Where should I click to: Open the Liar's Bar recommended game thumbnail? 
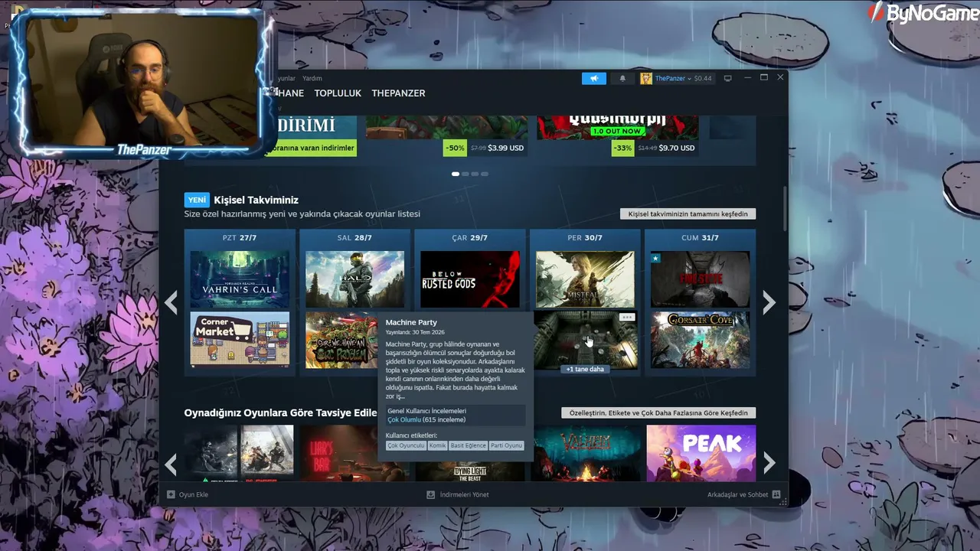pyautogui.click(x=338, y=453)
